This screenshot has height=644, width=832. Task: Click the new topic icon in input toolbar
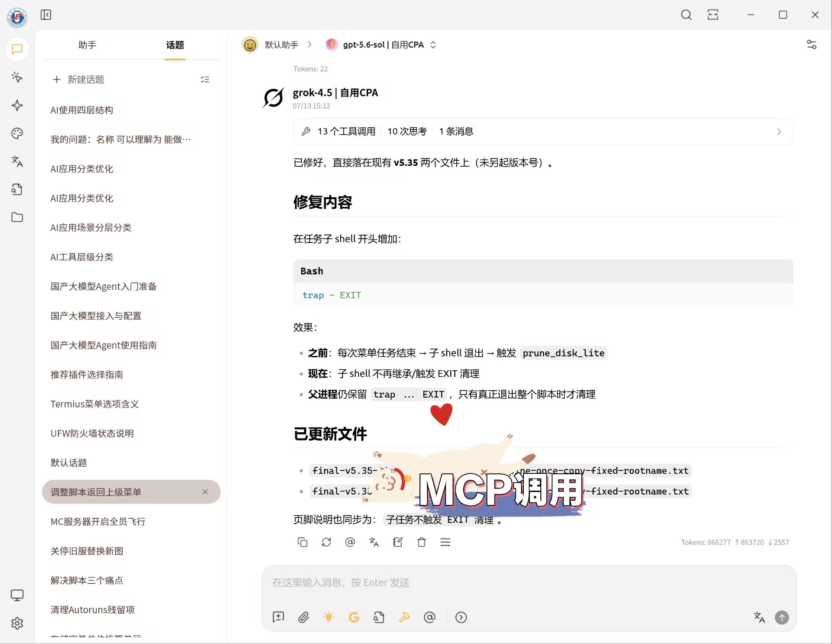point(278,617)
